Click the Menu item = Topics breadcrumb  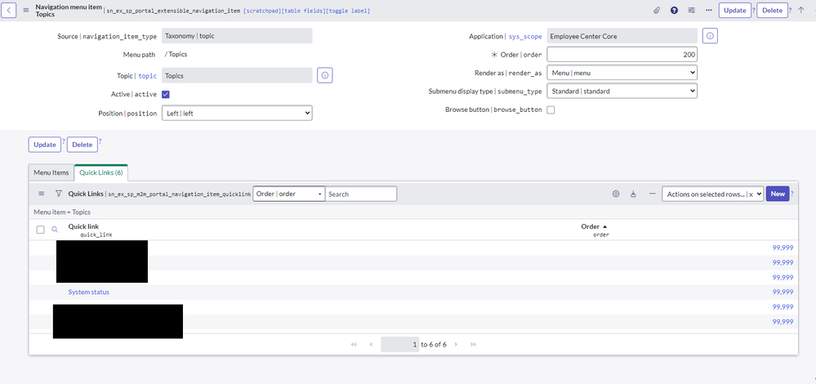pos(62,212)
